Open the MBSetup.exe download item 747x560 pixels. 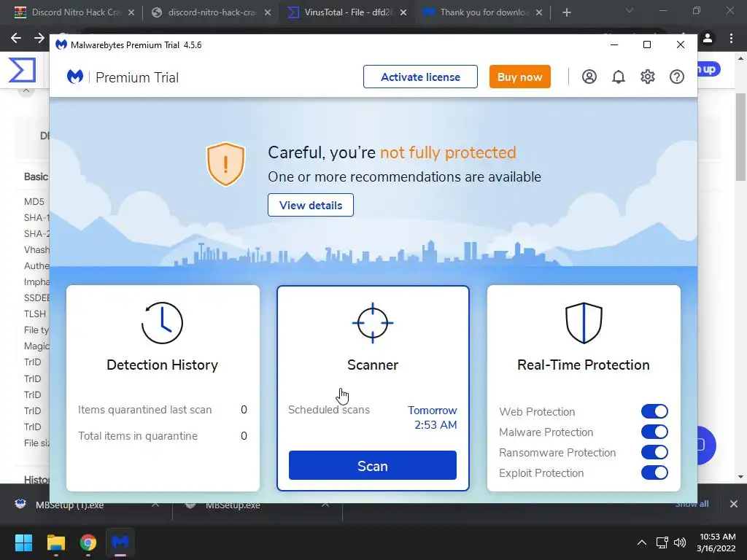[233, 505]
